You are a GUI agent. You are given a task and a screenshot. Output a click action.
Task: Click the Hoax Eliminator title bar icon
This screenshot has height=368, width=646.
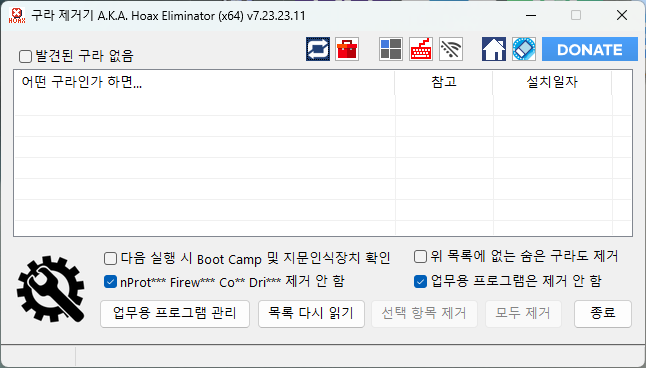pyautogui.click(x=17, y=16)
